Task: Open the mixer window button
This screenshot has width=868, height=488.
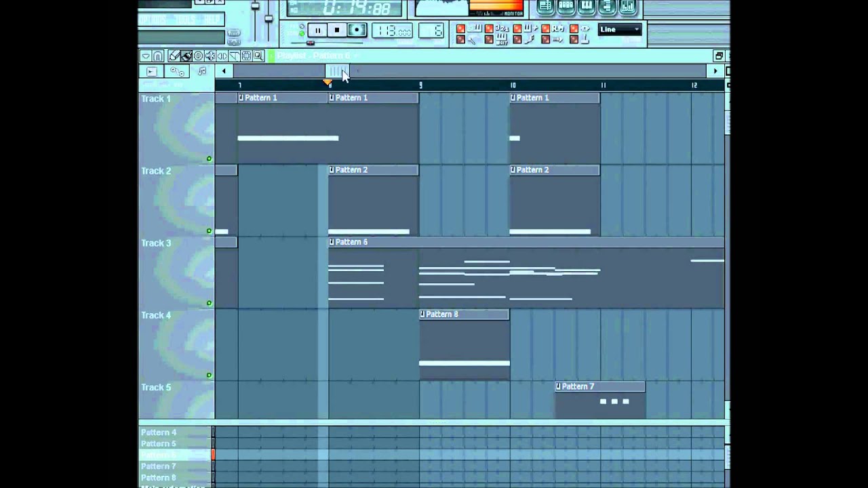Action: (x=628, y=5)
